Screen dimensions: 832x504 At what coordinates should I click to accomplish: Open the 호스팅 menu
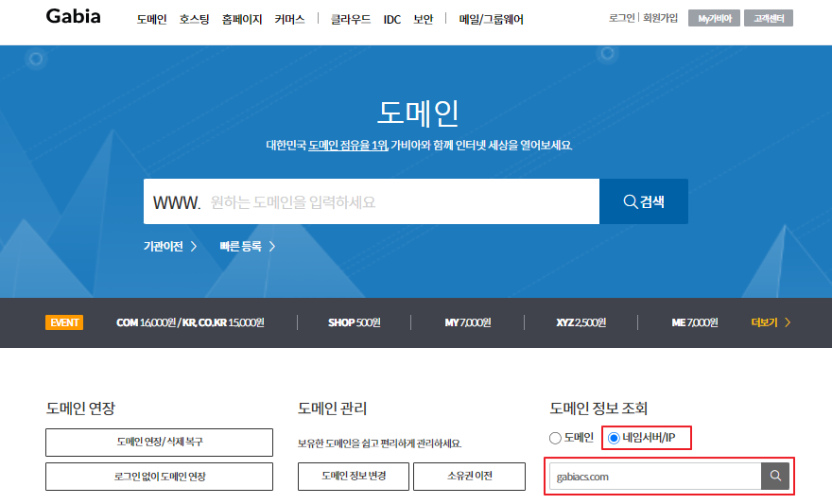click(194, 20)
